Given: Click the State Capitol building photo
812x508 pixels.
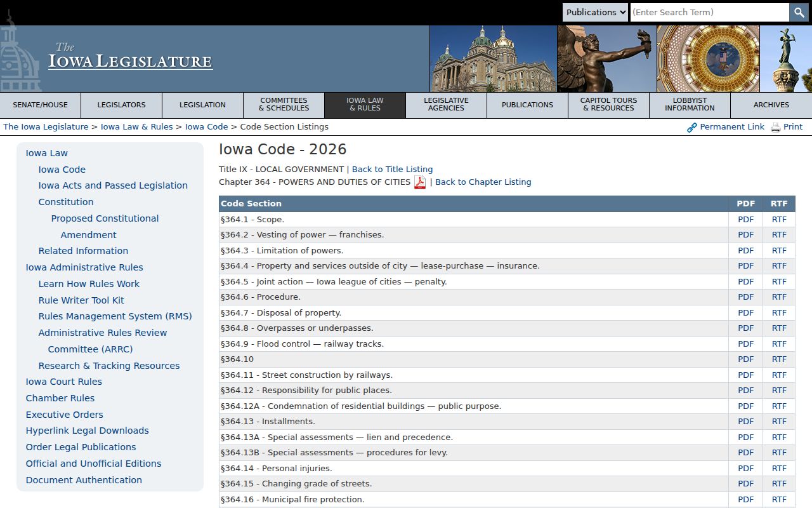Looking at the screenshot, I should tap(493, 59).
